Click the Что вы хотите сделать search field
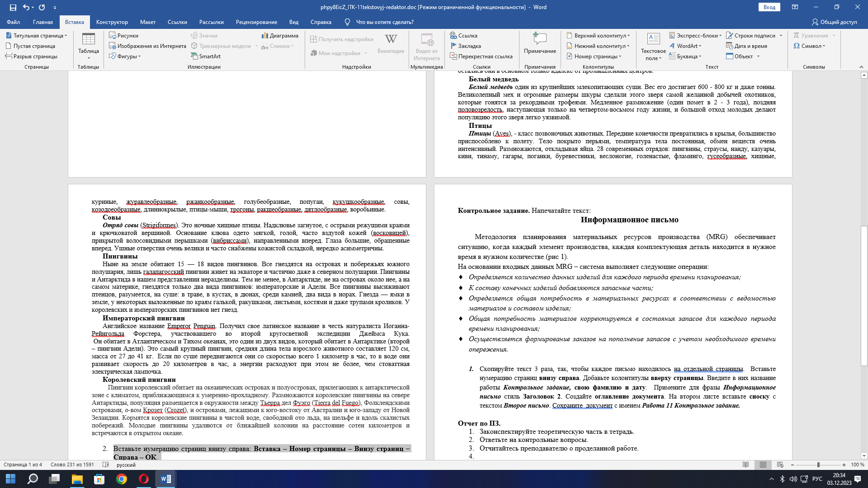 point(384,22)
